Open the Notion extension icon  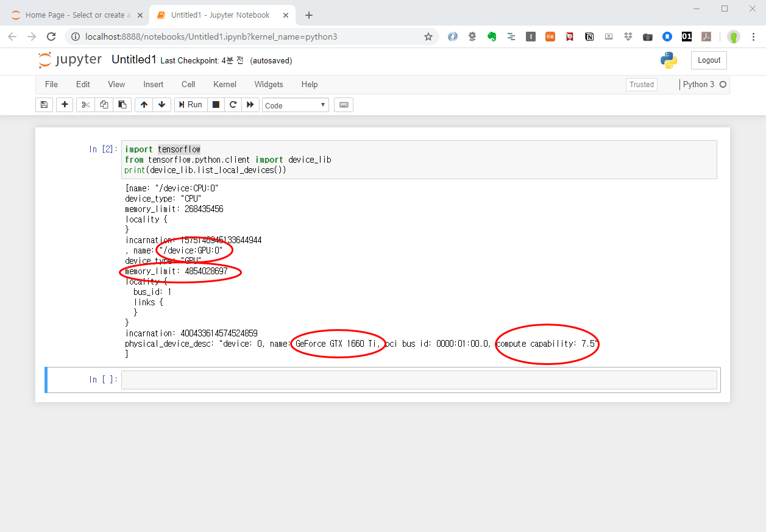pyautogui.click(x=589, y=37)
